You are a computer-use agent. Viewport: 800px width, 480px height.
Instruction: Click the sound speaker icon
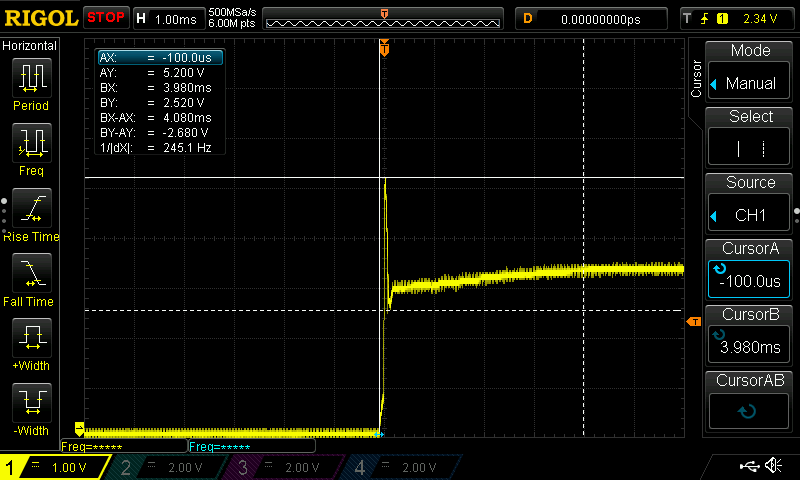tap(774, 465)
